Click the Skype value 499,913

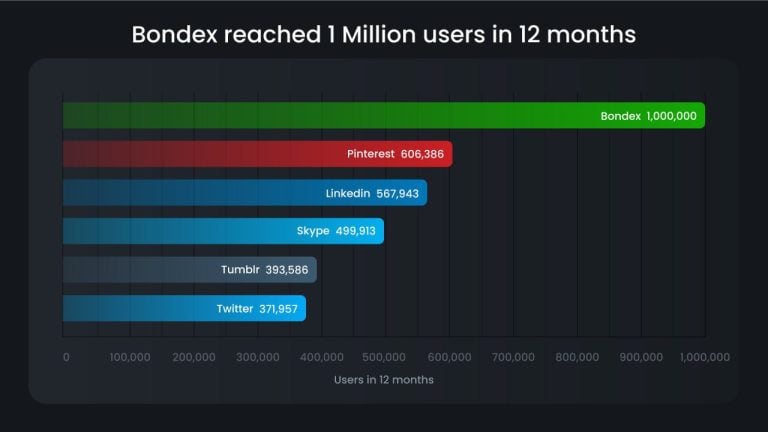[x=355, y=231]
